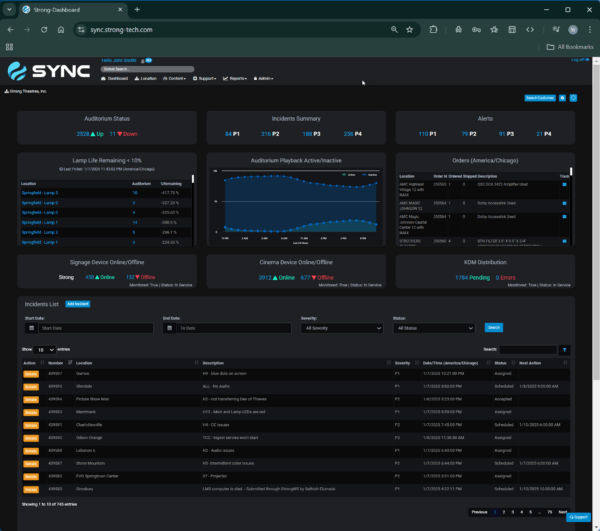This screenshot has height=531, width=600.
Task: Open the details icon for first order row
Action: pyautogui.click(x=563, y=185)
